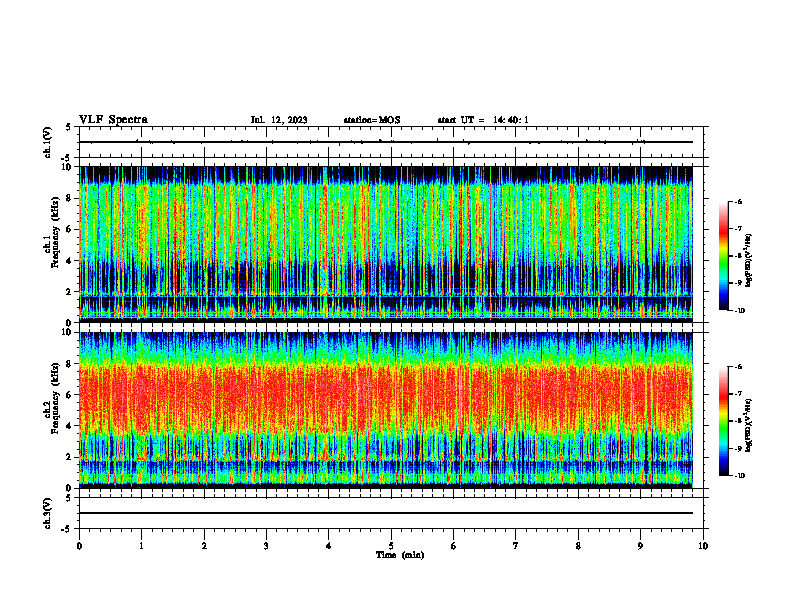This screenshot has height=612, width=792.
Task: Click the "-6" label on ch.1 color bar
Action: [738, 202]
